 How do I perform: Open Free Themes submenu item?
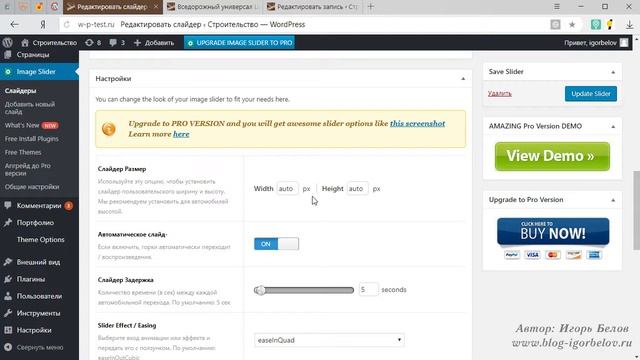point(23,152)
